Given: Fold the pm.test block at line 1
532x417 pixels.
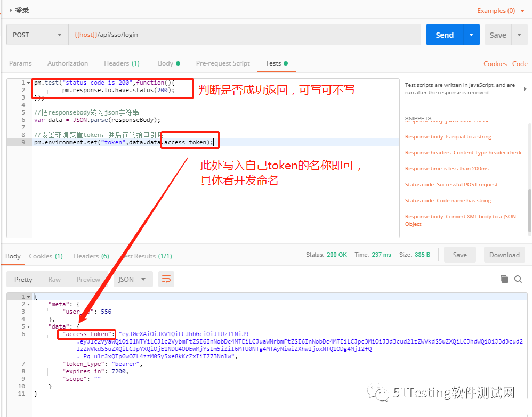Looking at the screenshot, I should [29, 83].
